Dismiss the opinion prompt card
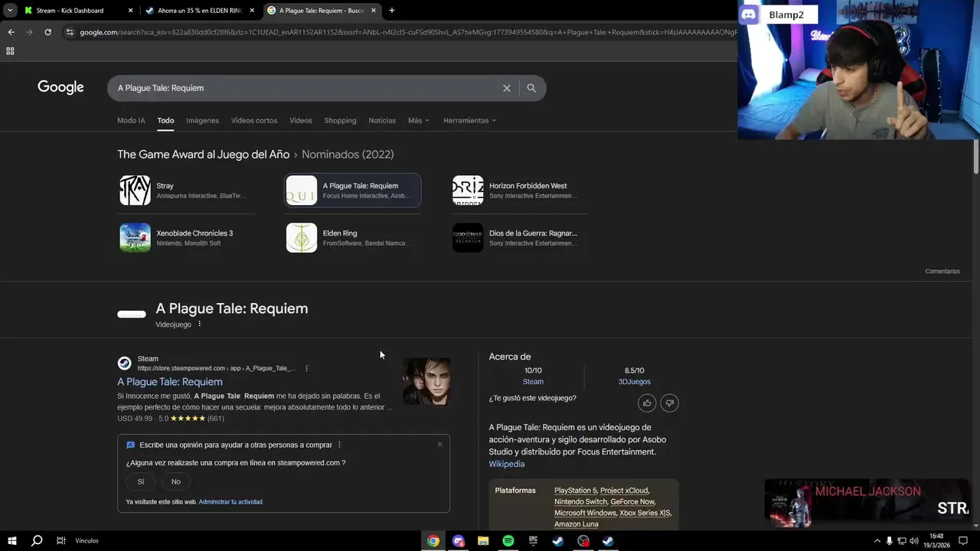The width and height of the screenshot is (980, 551). click(439, 445)
